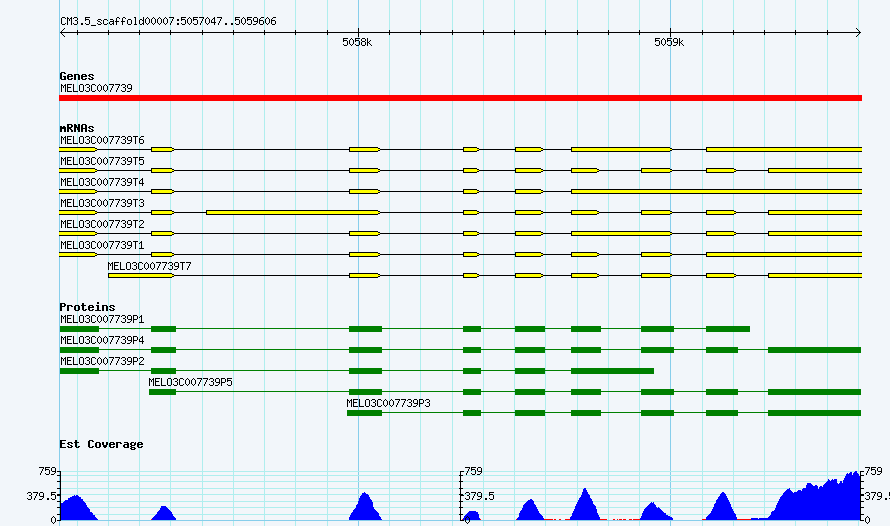Screen dimensions: 890x526
Task: Click the MEL03C007739T3 mRNA label
Action: [x=102, y=203]
